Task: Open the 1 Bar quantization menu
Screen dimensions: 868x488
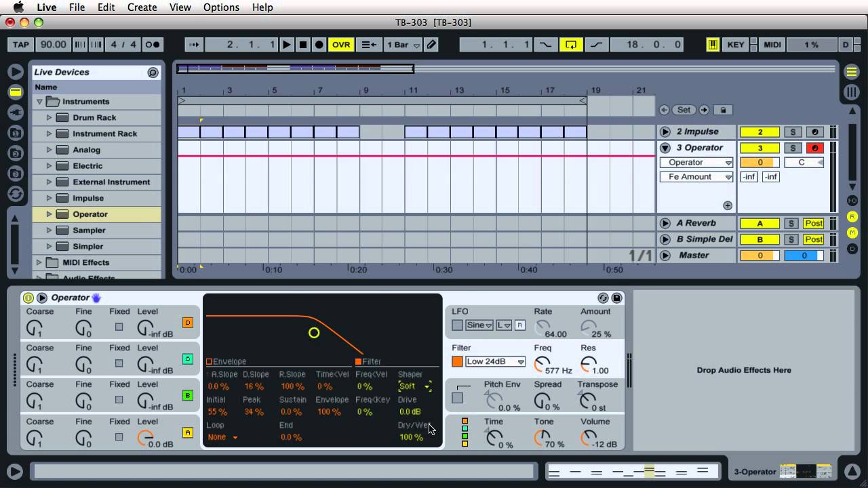Action: (x=403, y=45)
